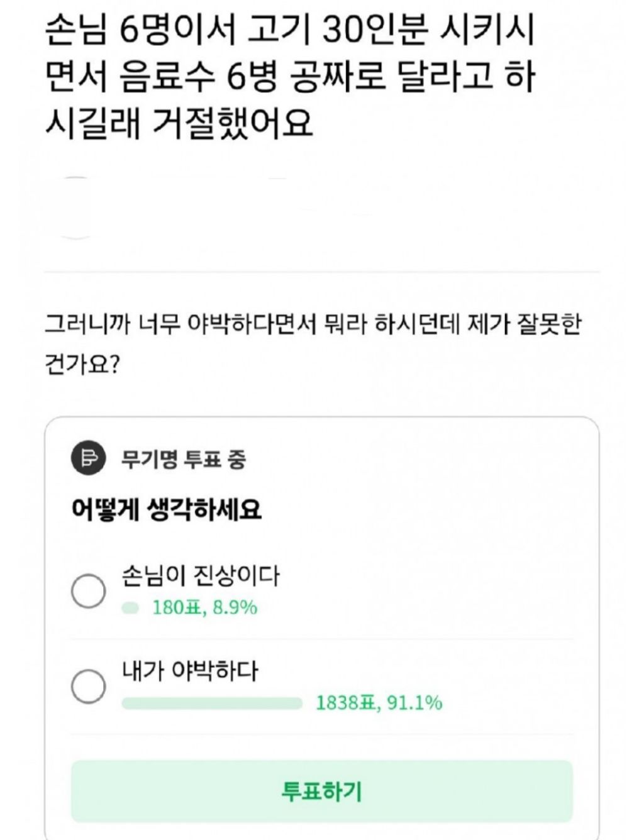Click the long 91.1% result bar

pos(212,703)
